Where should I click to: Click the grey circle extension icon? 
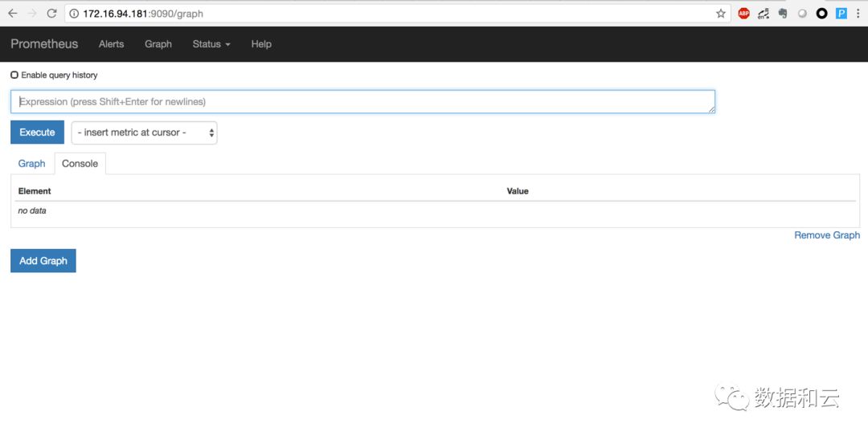(802, 14)
